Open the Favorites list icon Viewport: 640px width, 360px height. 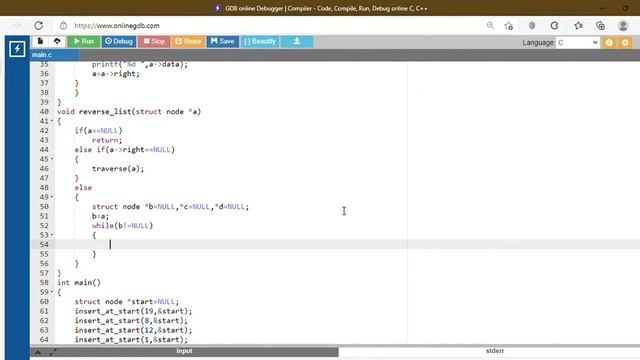(578, 26)
